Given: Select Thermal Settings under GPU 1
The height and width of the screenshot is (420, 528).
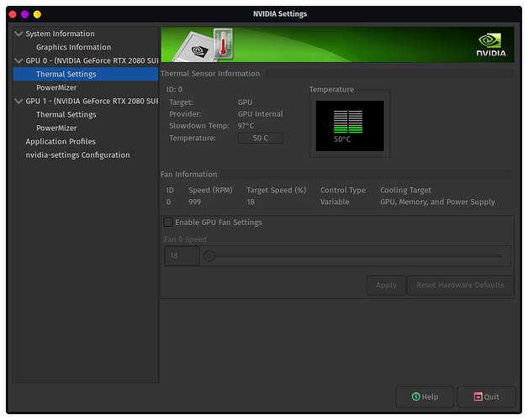Looking at the screenshot, I should tap(66, 114).
